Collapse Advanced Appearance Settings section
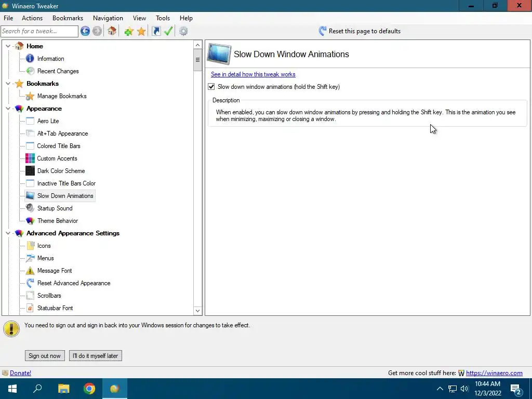 click(8, 233)
